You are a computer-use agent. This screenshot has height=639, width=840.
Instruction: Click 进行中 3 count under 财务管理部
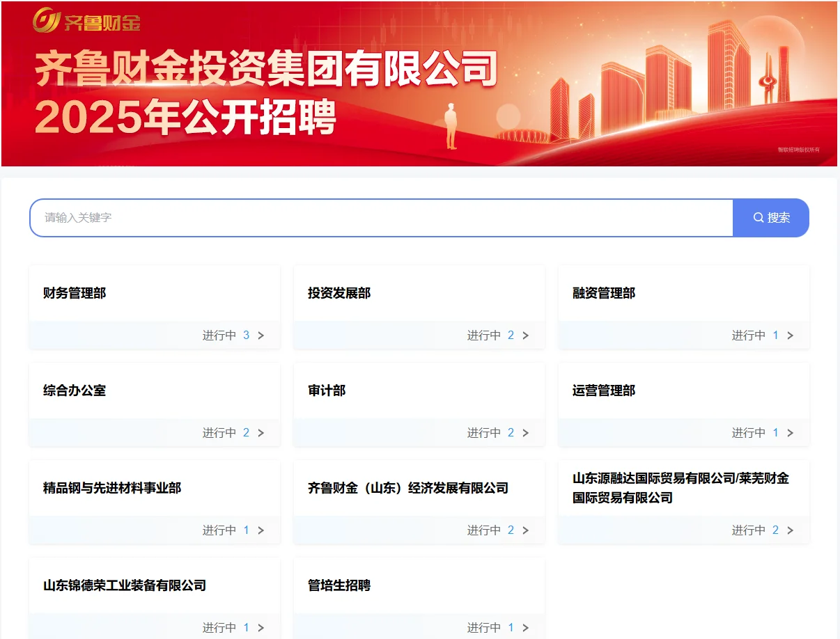click(x=226, y=336)
